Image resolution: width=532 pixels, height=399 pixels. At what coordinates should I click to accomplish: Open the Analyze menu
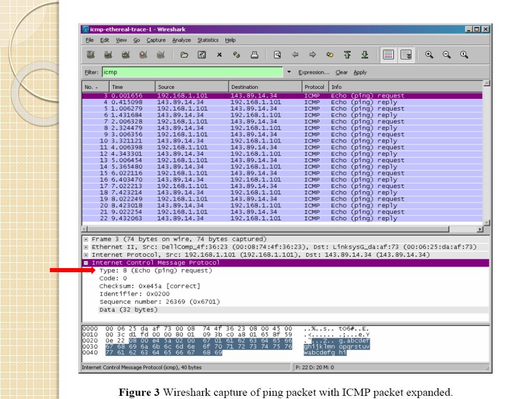tap(181, 40)
